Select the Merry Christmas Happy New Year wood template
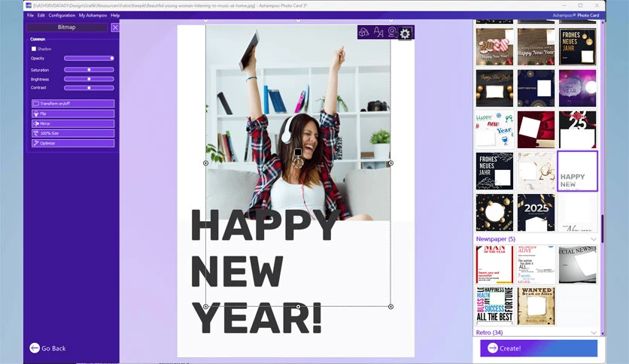Screen dimensions: 629x364 [536, 47]
